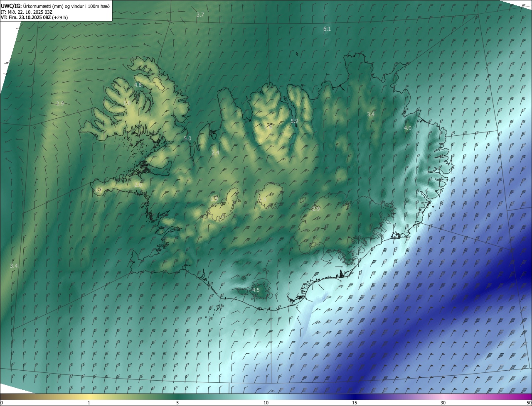532x406 pixels.
Task: Click the colour scale tick label 15
Action: (x=355, y=403)
